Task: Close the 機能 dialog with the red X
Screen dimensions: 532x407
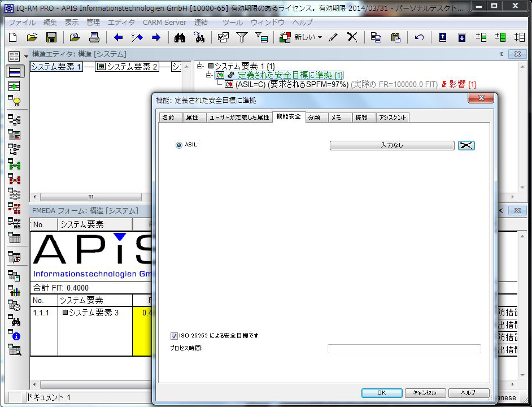Action: coord(481,98)
